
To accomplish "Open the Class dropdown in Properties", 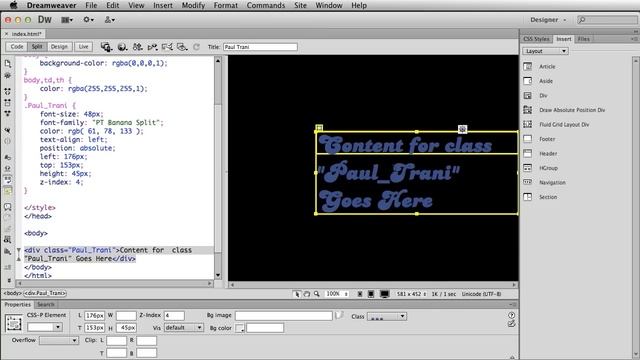I will [x=387, y=316].
